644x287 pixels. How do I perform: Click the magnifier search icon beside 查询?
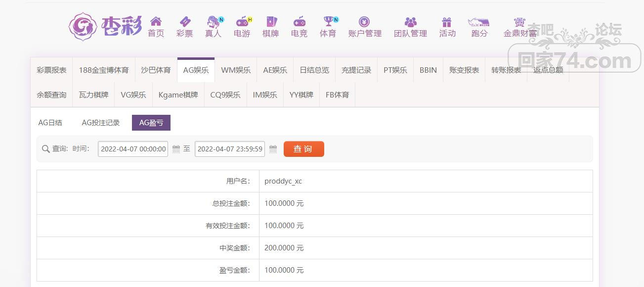click(x=46, y=149)
